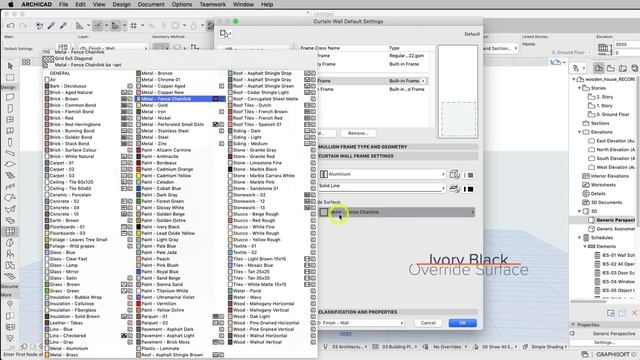Click the Guide Lines toolbar icon

(x=98, y=26)
